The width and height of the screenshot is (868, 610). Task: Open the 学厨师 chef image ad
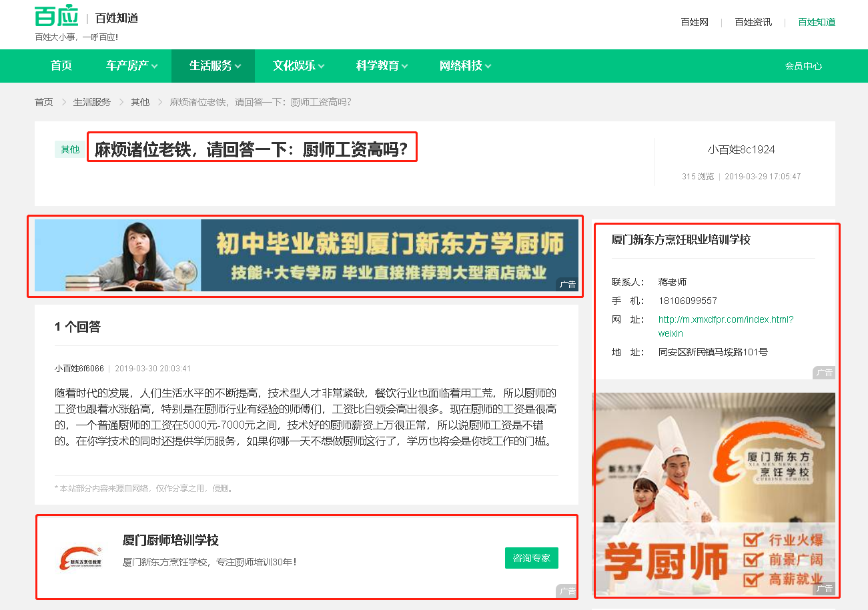[x=714, y=494]
